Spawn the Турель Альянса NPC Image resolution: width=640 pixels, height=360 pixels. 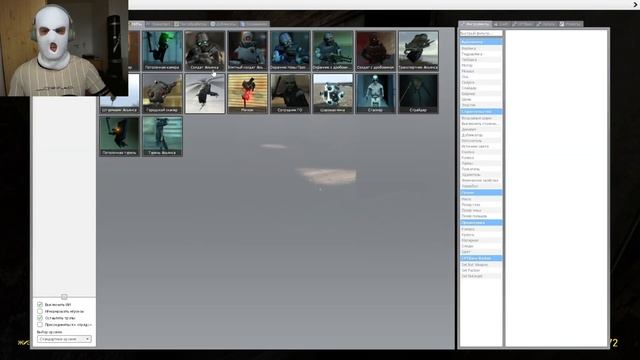point(162,136)
